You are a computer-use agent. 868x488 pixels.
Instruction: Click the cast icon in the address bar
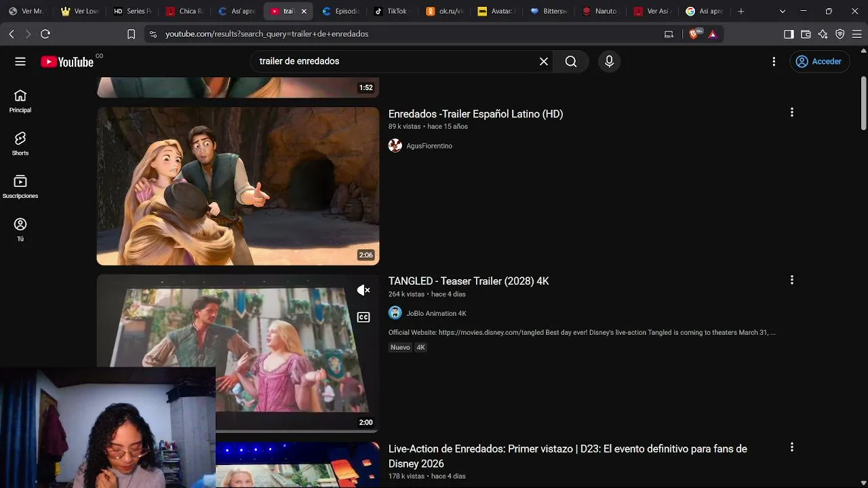point(669,34)
